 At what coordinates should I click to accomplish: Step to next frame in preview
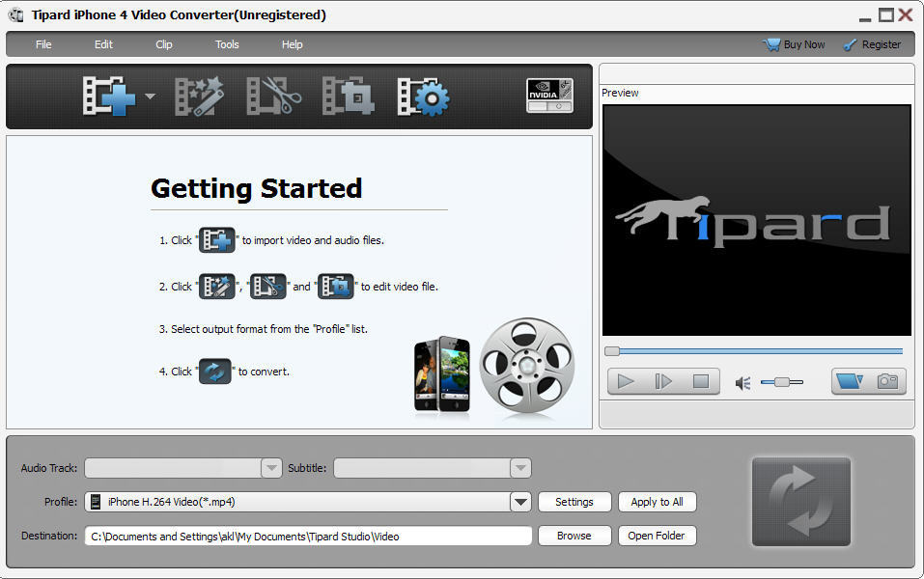(x=663, y=382)
